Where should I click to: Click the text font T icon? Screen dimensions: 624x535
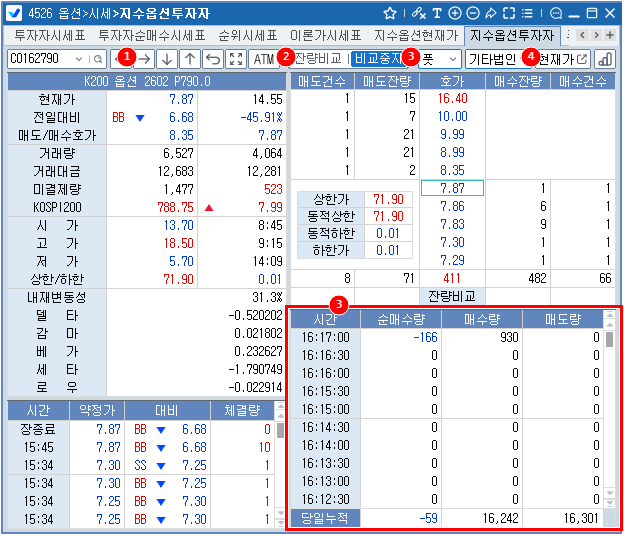(438, 13)
